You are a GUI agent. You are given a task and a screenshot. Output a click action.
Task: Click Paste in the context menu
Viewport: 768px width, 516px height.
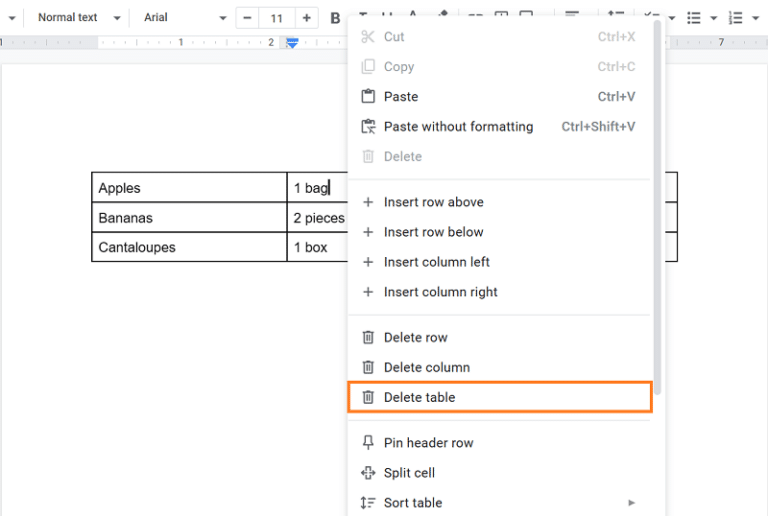click(x=401, y=97)
